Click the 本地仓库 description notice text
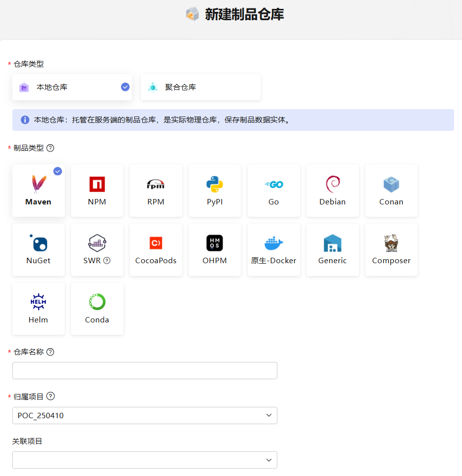 [163, 120]
